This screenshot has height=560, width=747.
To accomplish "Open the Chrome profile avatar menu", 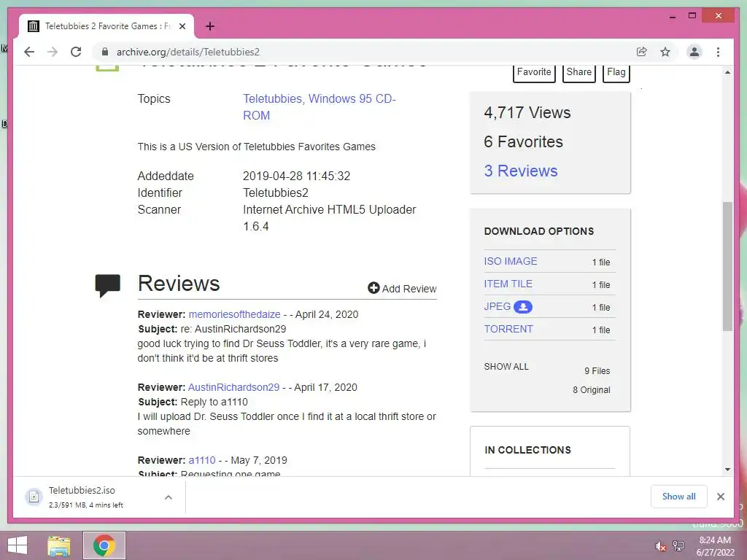I will (694, 52).
